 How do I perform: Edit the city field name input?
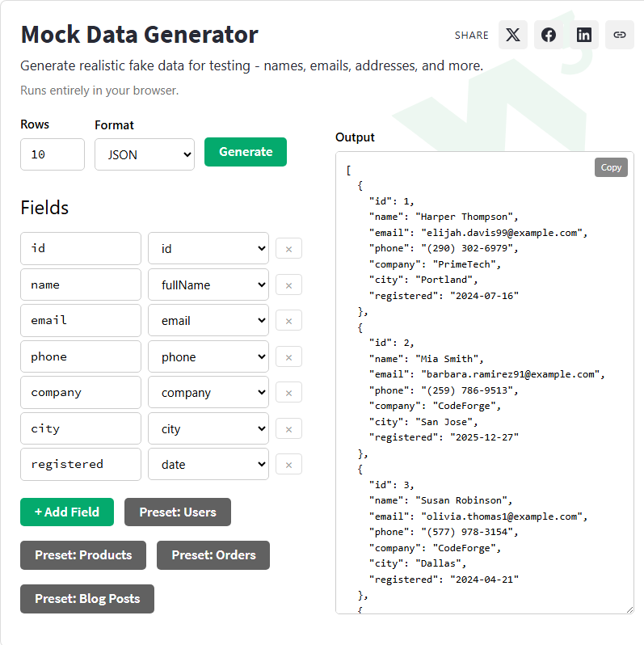(81, 428)
